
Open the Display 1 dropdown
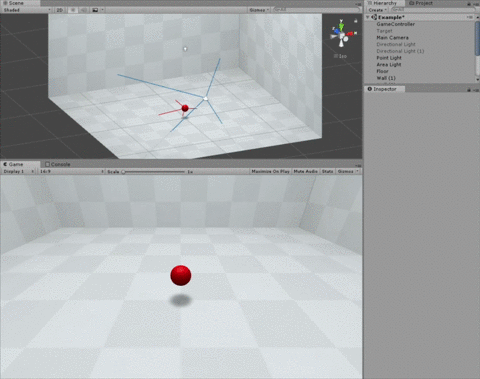coord(18,171)
